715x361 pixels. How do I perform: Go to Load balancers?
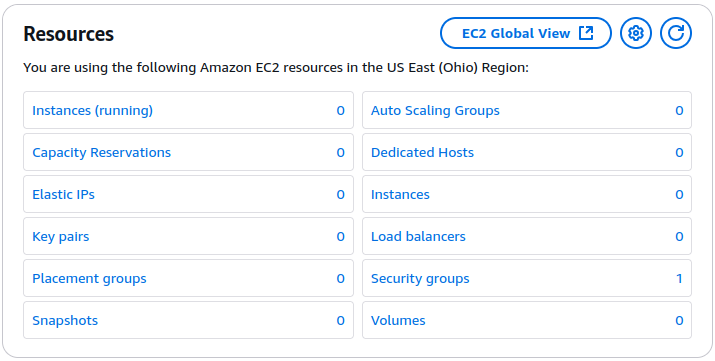pos(418,237)
